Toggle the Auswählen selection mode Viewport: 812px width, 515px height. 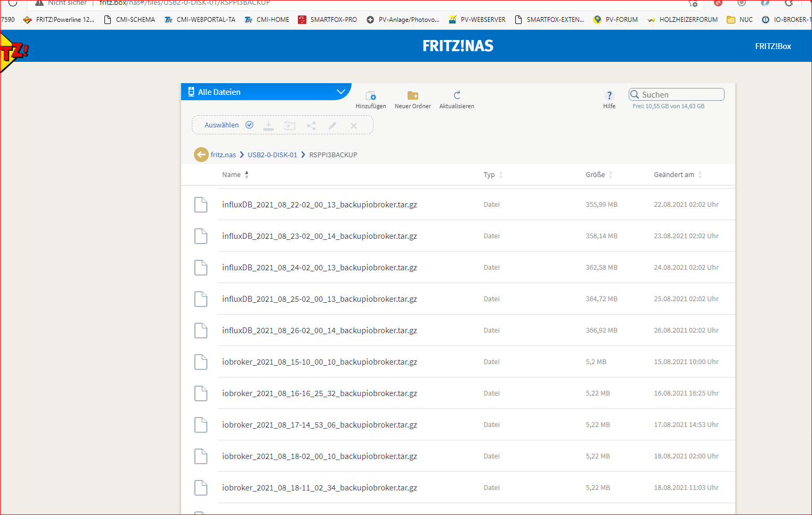[x=229, y=125]
